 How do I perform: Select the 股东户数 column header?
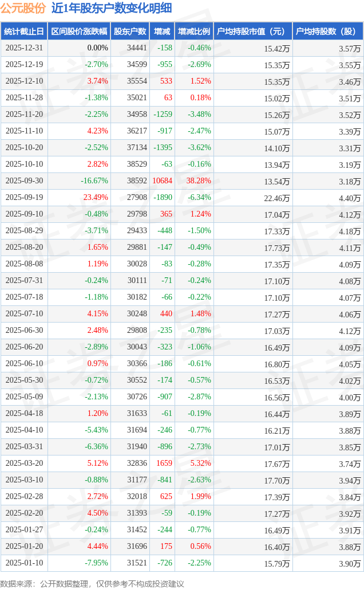point(130,32)
